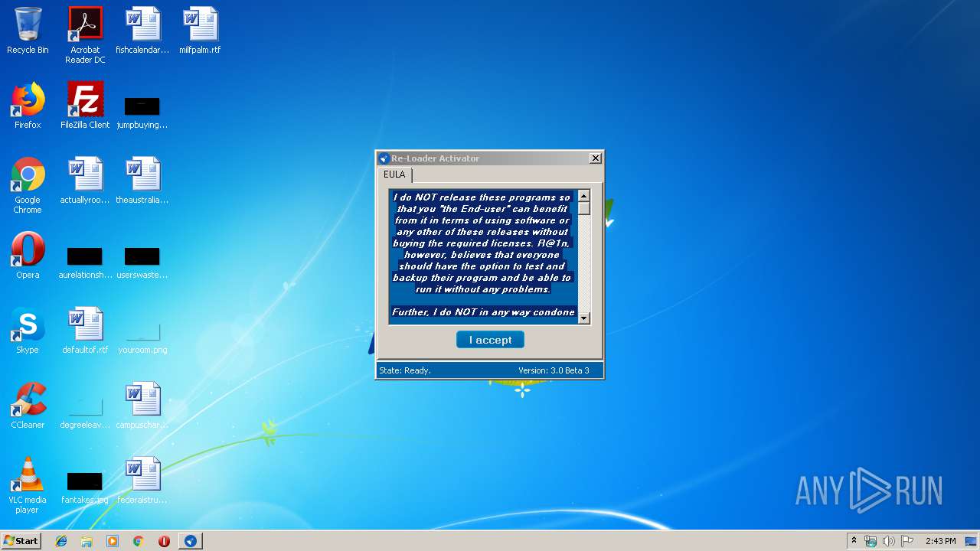Select fishcalendar document icon
The width and height of the screenshot is (980, 551).
(x=142, y=31)
